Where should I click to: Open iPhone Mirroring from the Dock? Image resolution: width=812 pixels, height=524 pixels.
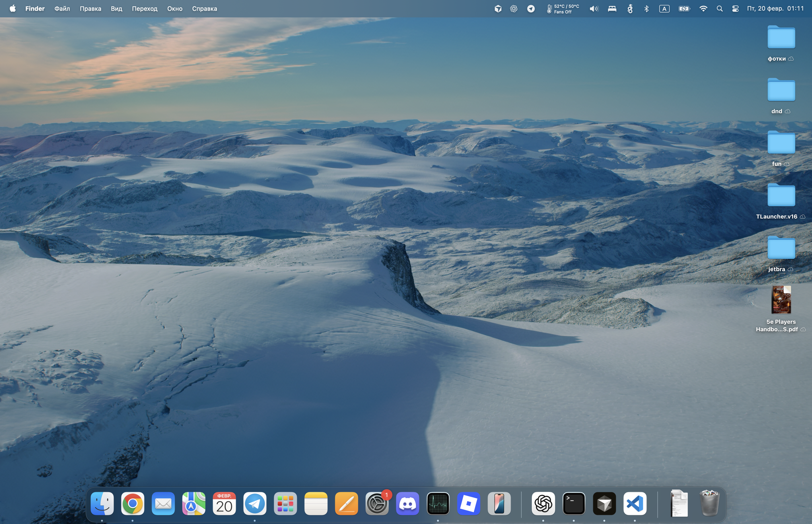[499, 503]
